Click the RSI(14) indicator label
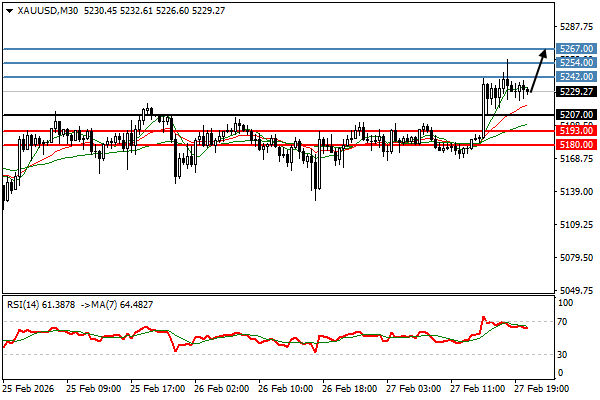 tap(26, 303)
